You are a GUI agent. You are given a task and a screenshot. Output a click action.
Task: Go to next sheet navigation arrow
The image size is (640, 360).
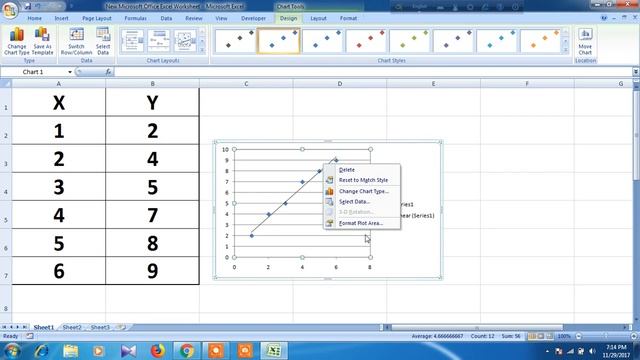pos(18,327)
